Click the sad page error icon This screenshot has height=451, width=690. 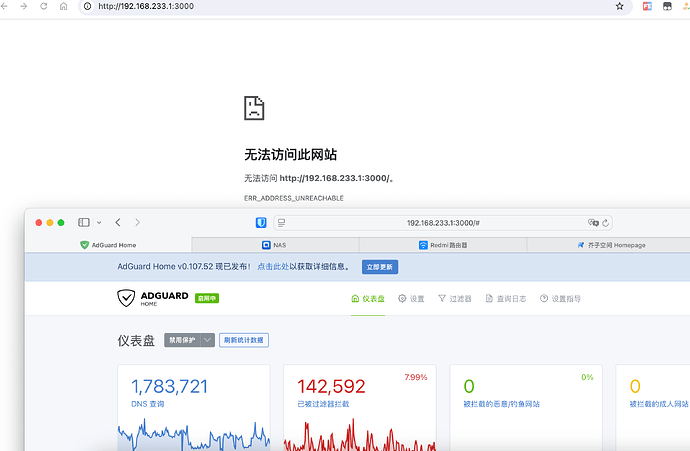254,108
